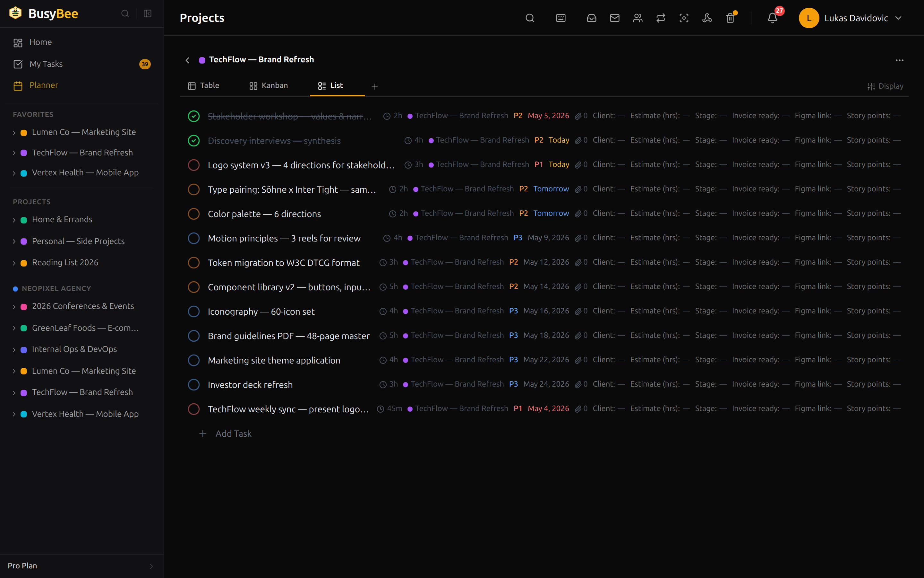The height and width of the screenshot is (578, 924).
Task: Switch to the Kanban view tab
Action: tap(269, 86)
